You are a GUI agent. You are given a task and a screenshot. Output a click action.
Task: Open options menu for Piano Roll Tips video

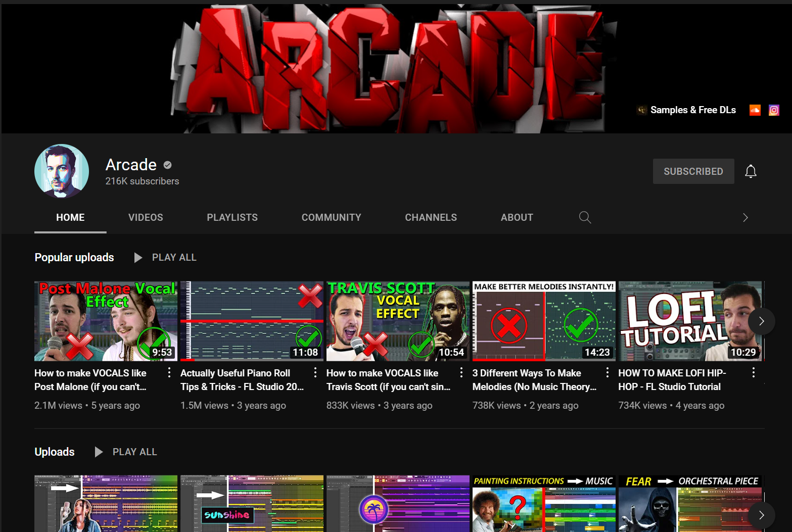pos(315,373)
